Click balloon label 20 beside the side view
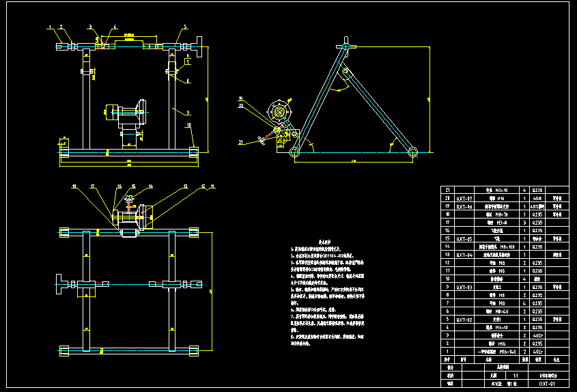The width and height of the screenshot is (577, 392). 240,106
